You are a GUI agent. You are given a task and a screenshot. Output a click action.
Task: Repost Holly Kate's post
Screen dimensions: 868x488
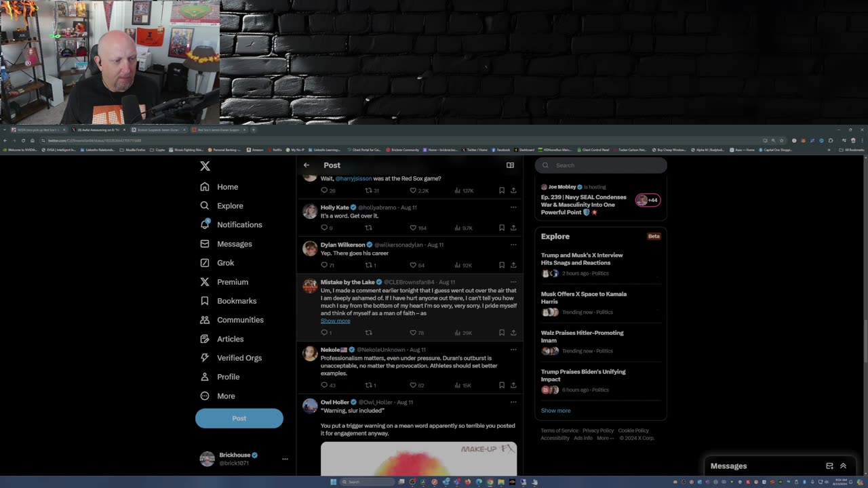(368, 228)
